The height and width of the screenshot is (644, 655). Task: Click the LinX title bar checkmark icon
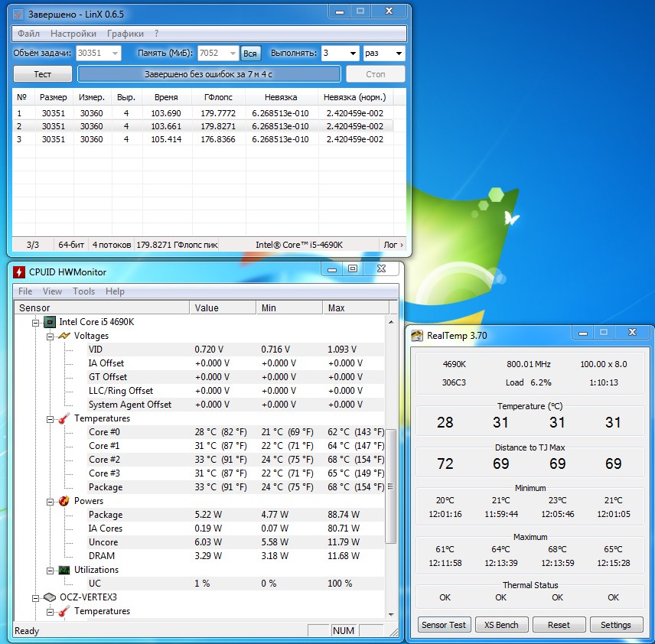[18, 15]
